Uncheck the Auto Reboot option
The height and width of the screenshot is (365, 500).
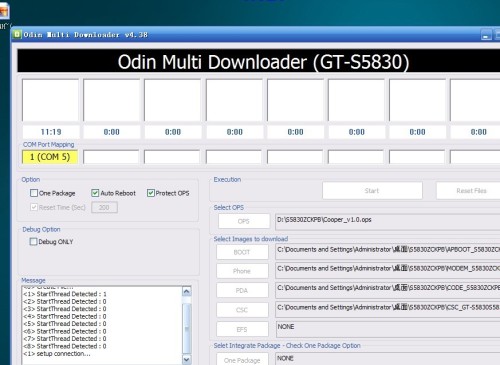coord(95,193)
